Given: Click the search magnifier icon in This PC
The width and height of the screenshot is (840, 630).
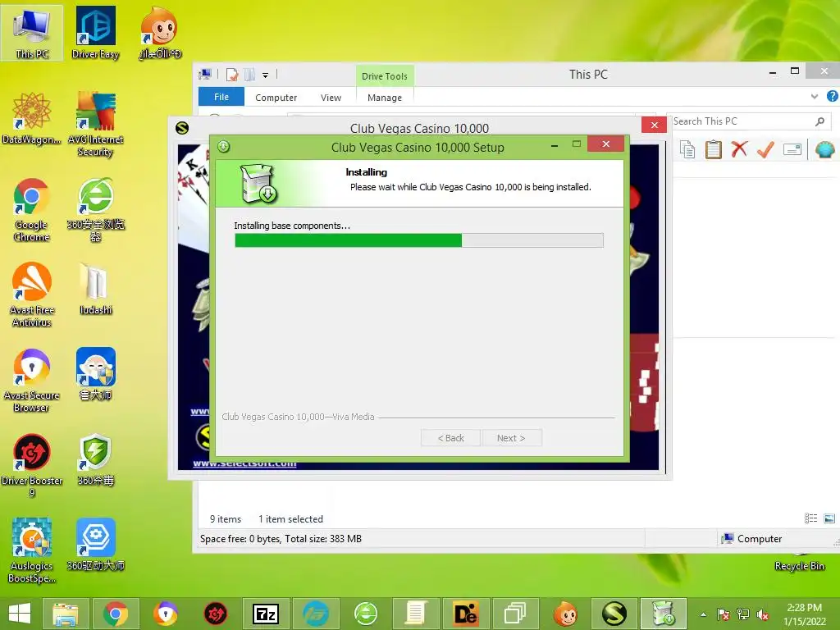Looking at the screenshot, I should (x=819, y=121).
